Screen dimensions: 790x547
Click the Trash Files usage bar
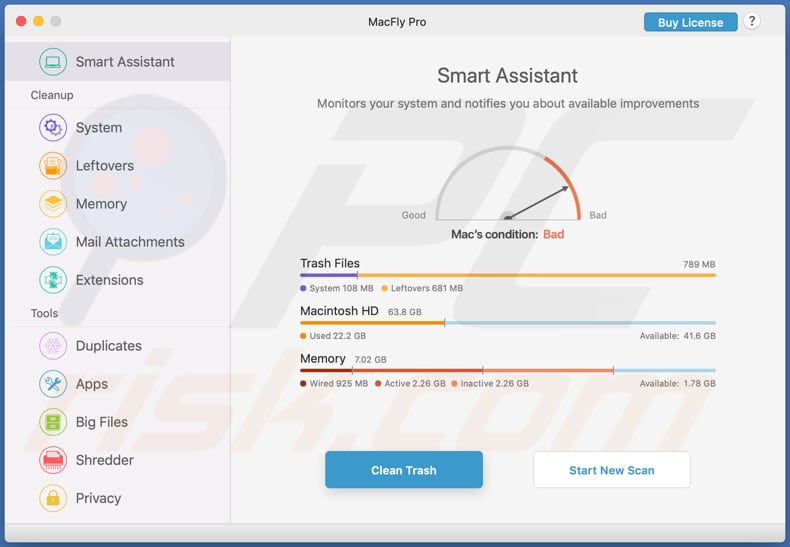507,275
